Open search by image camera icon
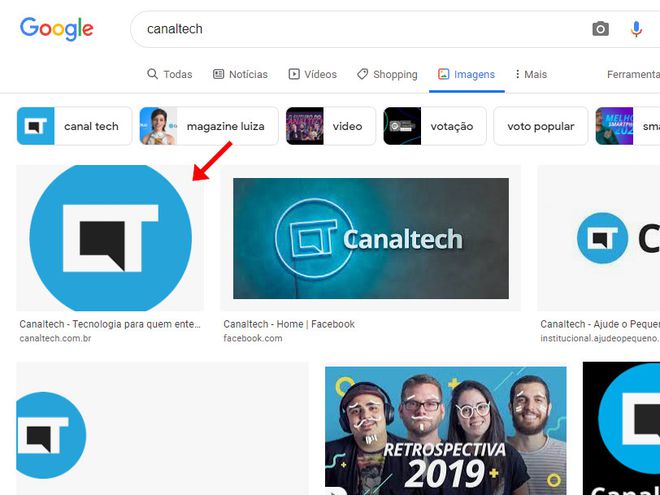 (600, 29)
